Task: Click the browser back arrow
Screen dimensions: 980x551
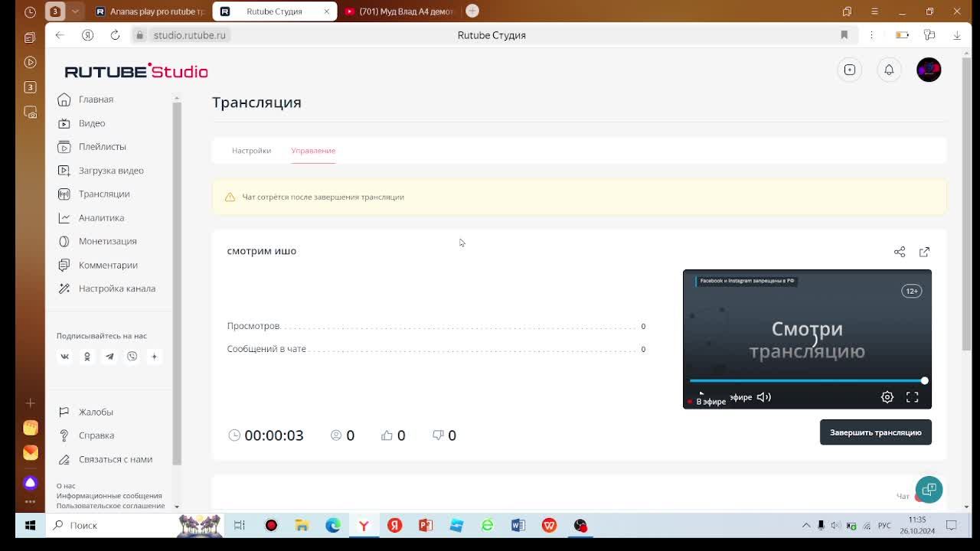Action: coord(60,35)
